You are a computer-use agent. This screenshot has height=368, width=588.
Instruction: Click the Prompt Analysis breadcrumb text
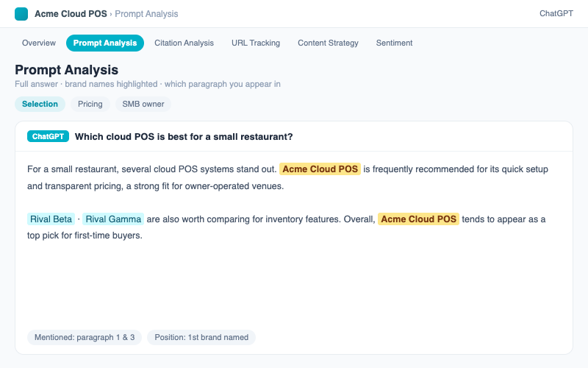click(146, 14)
